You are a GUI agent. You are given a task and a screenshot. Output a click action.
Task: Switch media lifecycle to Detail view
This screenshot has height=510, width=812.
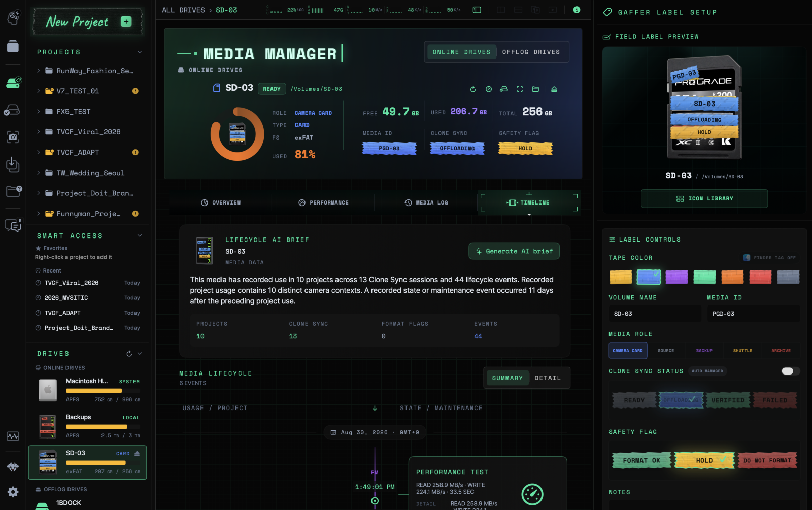(x=548, y=378)
